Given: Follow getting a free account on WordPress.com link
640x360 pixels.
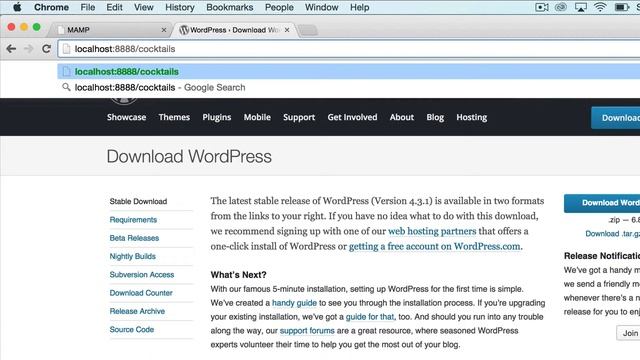Looking at the screenshot, I should click(x=435, y=247).
